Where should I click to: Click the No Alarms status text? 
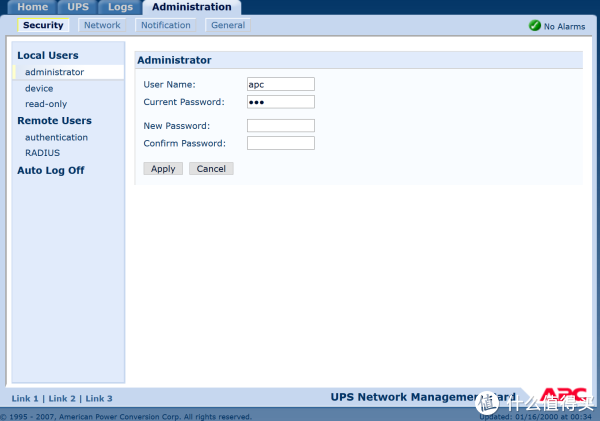coord(564,26)
